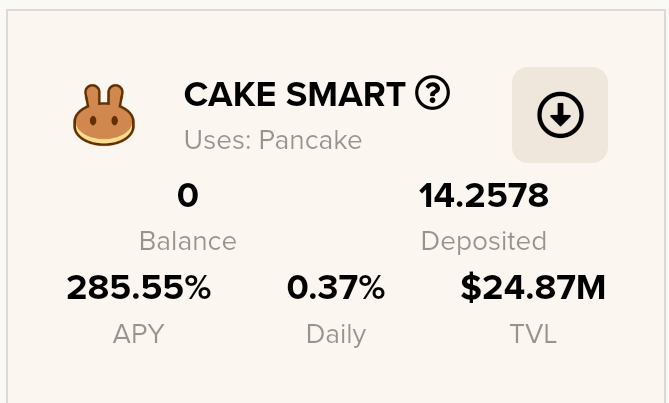Select the 14.2578 deposited amount
669x403 pixels.
click(484, 195)
